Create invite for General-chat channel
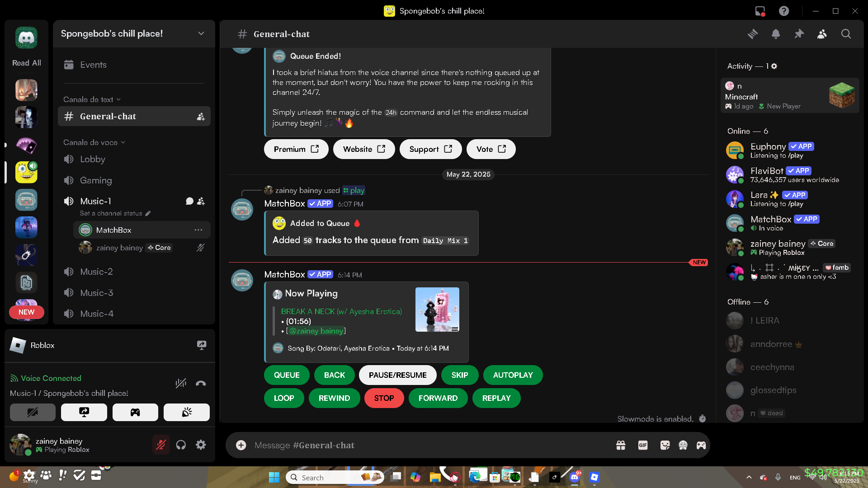868x488 pixels. point(201,117)
